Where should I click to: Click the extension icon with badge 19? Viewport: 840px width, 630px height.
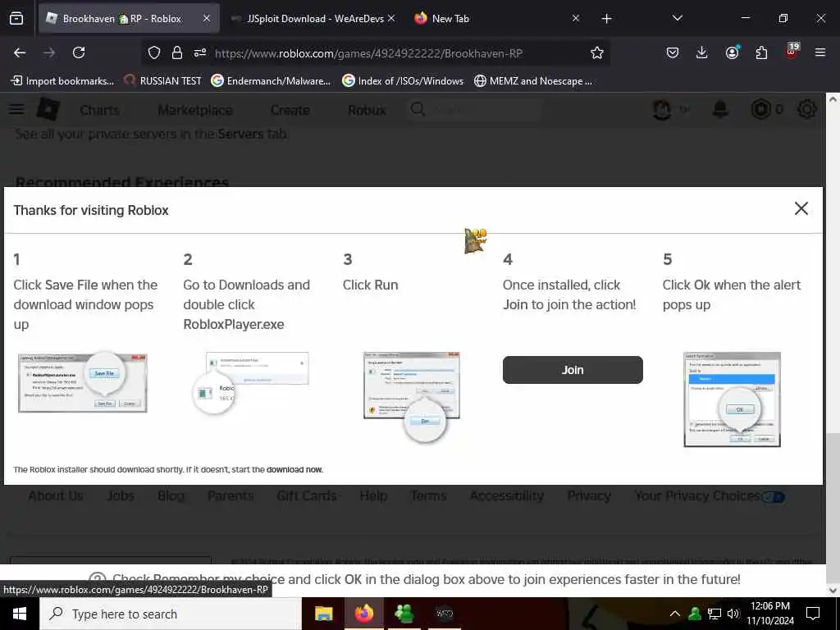click(x=792, y=52)
